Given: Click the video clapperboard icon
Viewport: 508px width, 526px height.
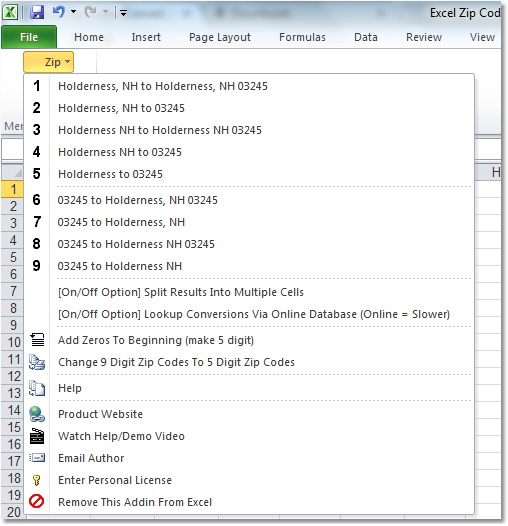Looking at the screenshot, I should pyautogui.click(x=37, y=436).
